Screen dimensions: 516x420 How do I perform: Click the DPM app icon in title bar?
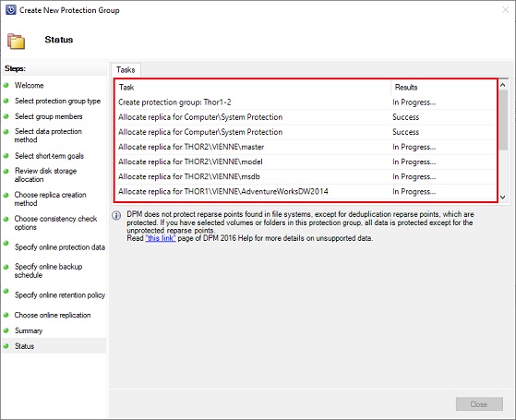[x=10, y=10]
